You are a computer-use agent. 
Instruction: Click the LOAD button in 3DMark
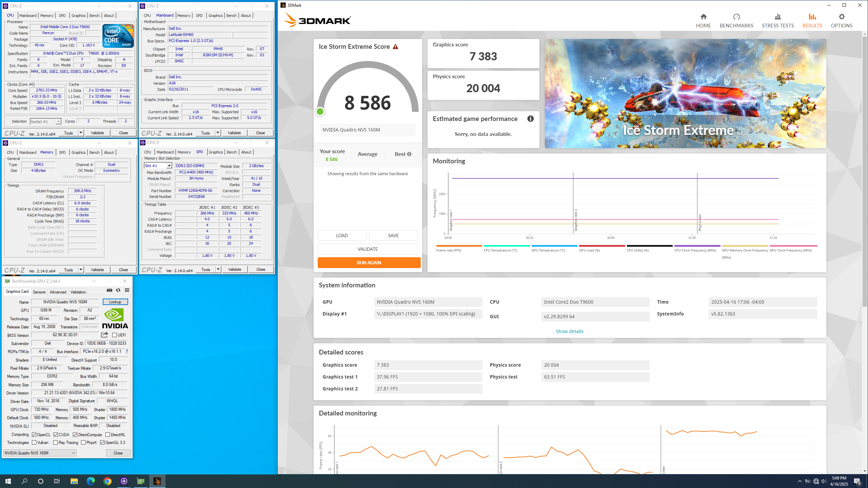tap(342, 236)
